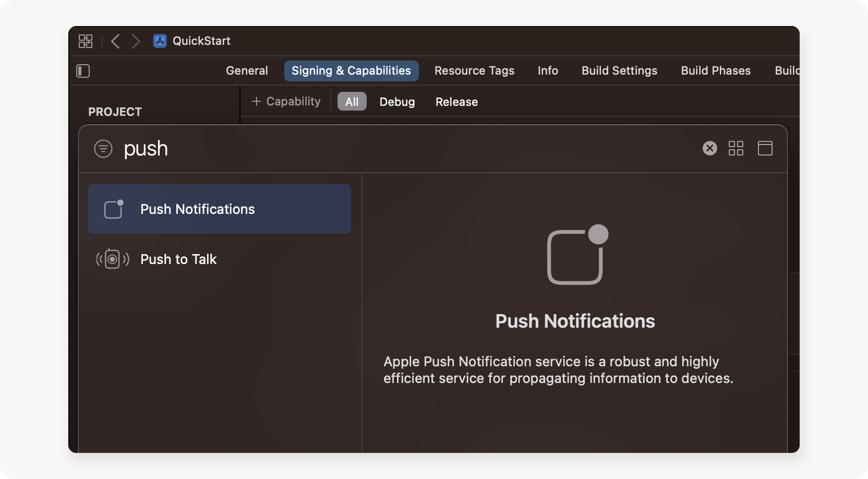This screenshot has height=479, width=868.
Task: Switch to the Build Settings tab
Action: pyautogui.click(x=619, y=71)
